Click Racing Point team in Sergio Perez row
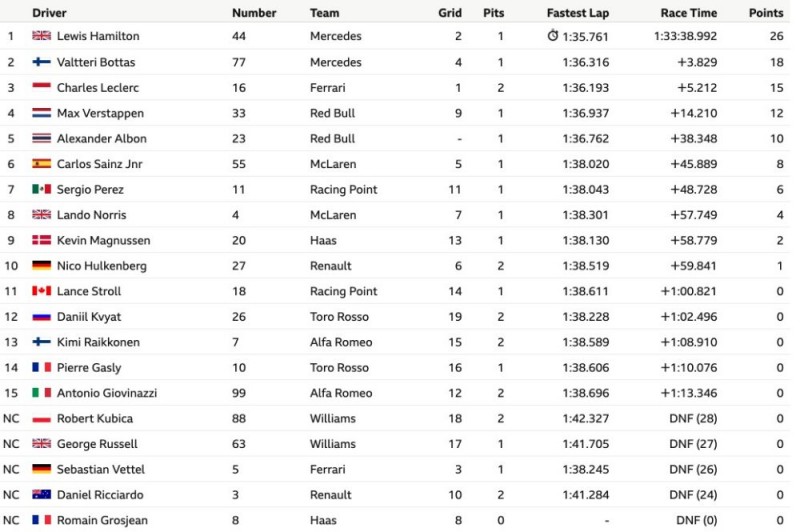 click(x=343, y=190)
